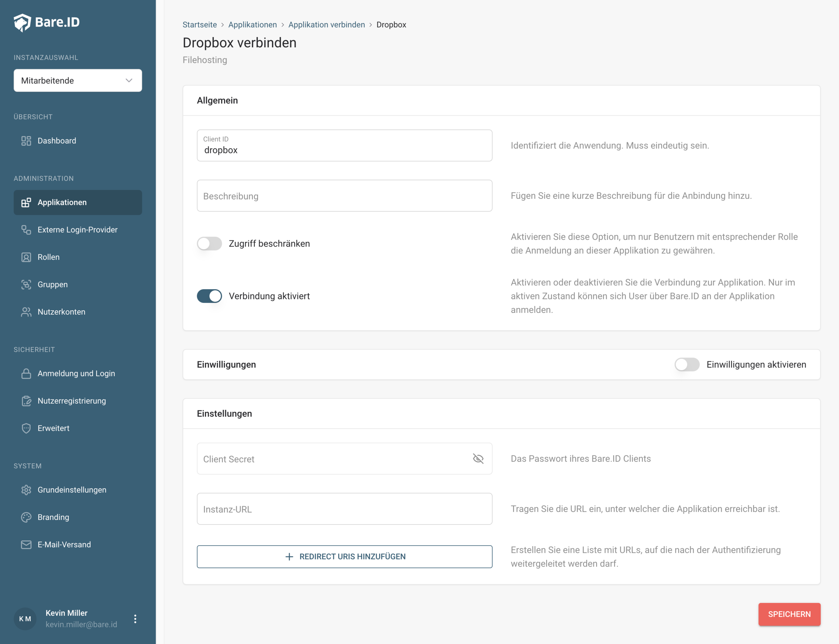This screenshot has width=839, height=644.
Task: Open Erweitert security settings
Action: pos(78,428)
